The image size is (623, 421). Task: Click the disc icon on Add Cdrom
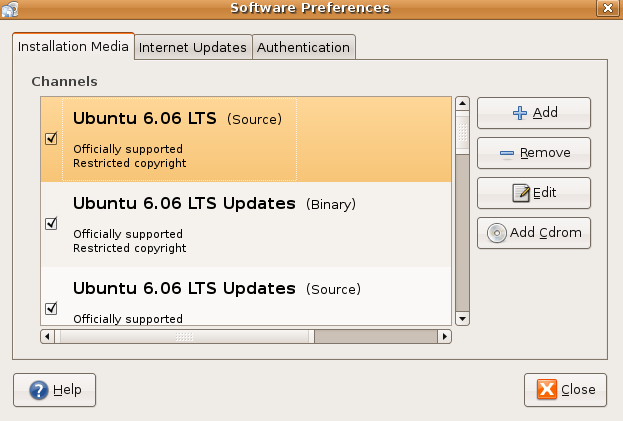pos(497,233)
